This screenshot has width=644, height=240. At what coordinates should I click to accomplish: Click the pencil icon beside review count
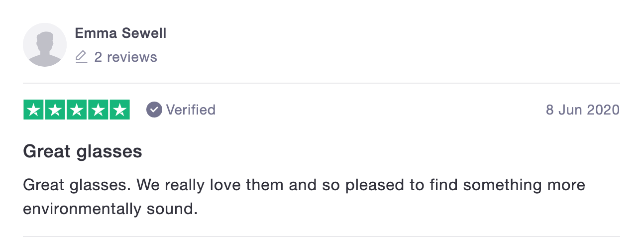click(81, 57)
